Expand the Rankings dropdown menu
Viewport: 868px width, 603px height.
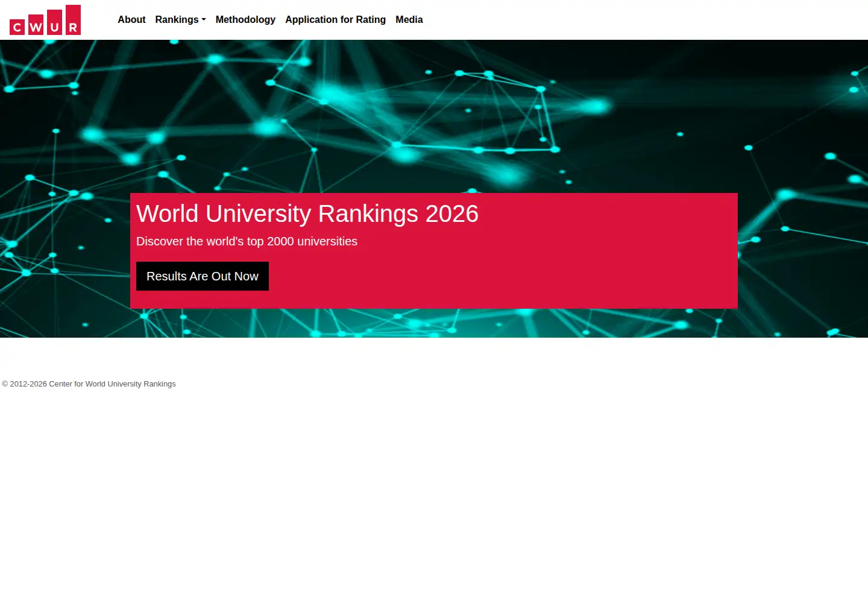[180, 19]
